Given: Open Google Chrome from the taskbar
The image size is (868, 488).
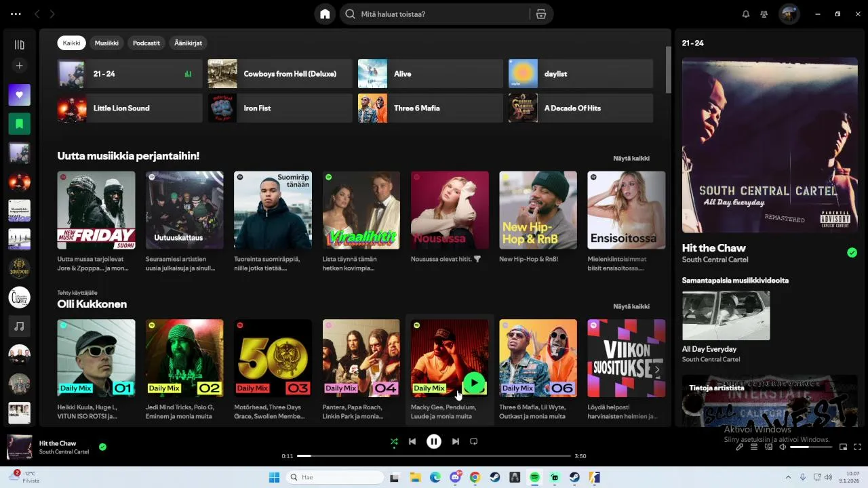Looking at the screenshot, I should [475, 477].
